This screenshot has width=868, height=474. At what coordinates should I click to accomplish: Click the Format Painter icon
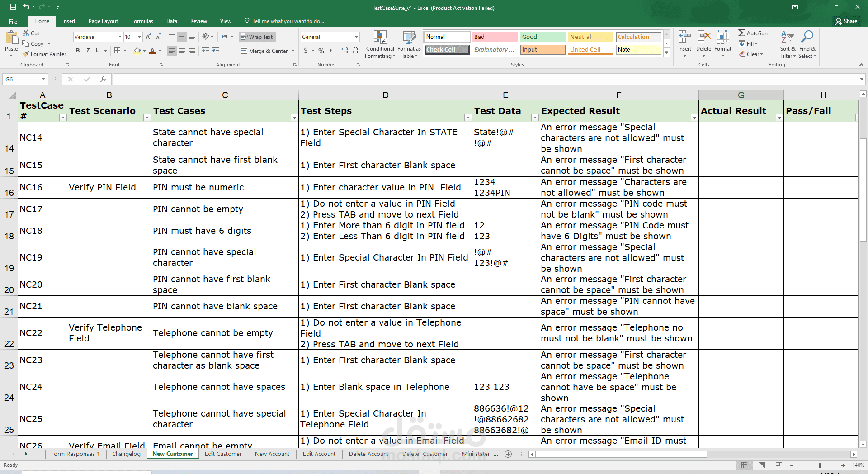pos(26,54)
